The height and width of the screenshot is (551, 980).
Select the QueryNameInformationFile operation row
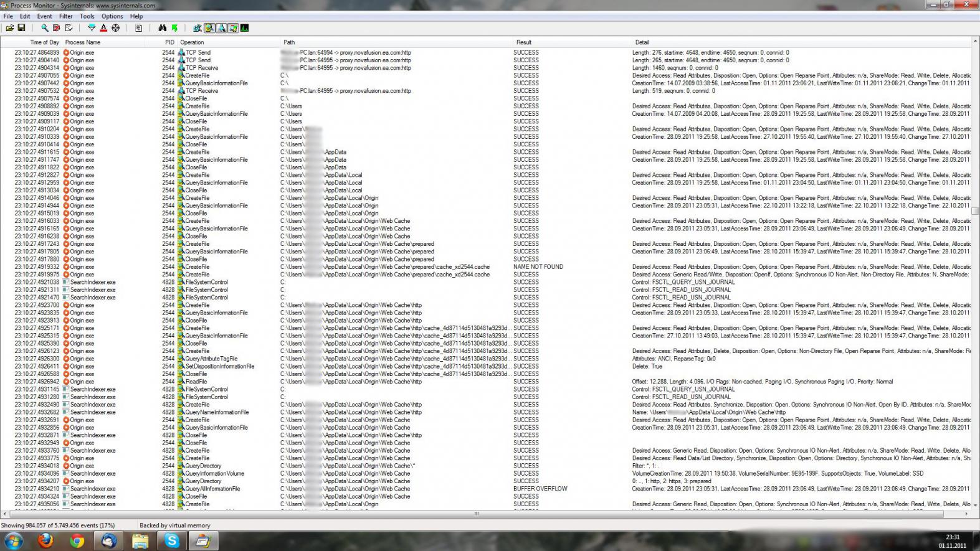[486, 412]
